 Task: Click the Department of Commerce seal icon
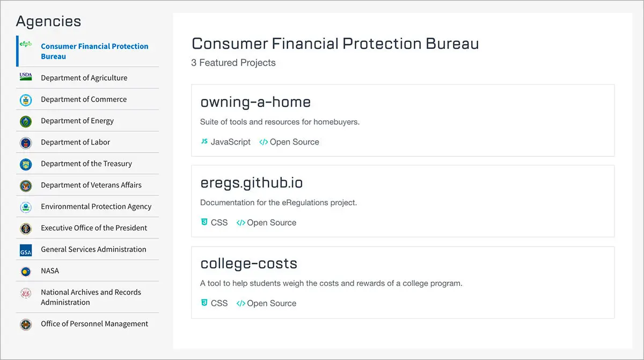point(26,99)
